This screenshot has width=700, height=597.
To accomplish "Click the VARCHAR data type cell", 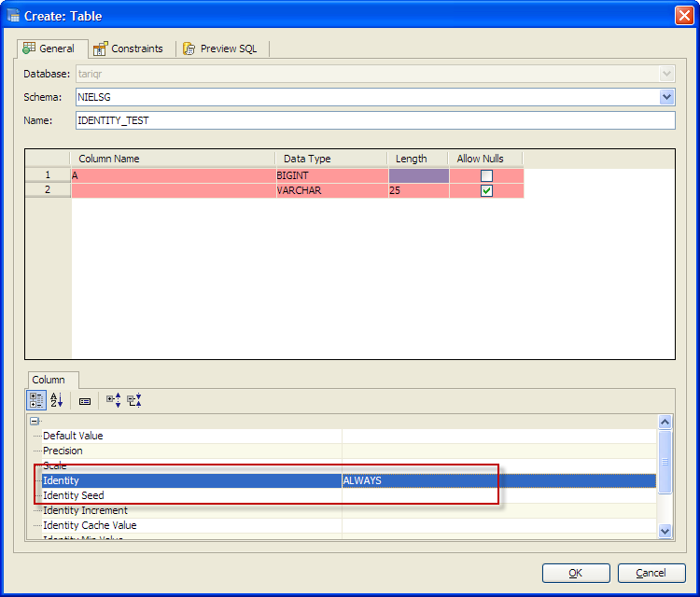I will tap(331, 190).
